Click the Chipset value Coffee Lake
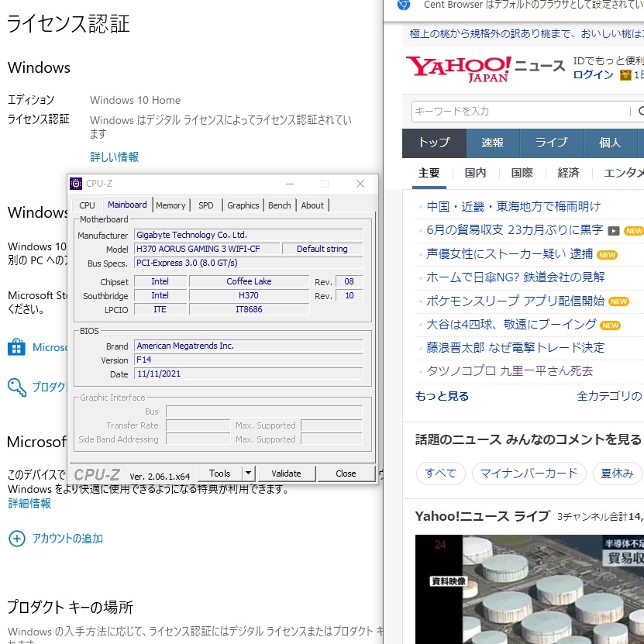644x644 pixels. coord(249,281)
